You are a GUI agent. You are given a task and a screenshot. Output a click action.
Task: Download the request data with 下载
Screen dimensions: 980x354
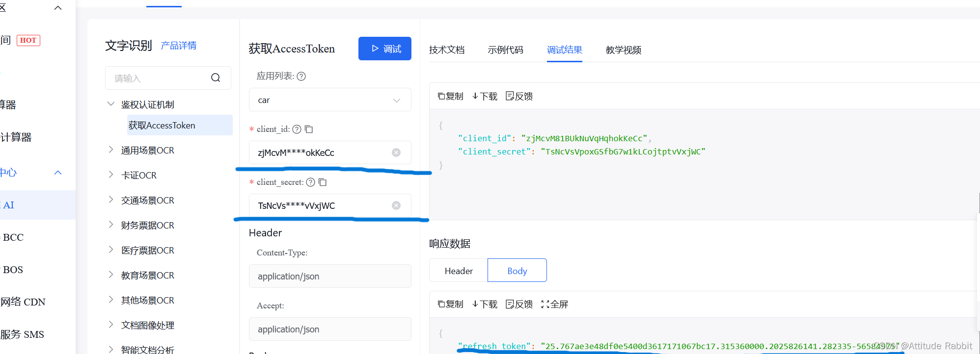point(485,96)
